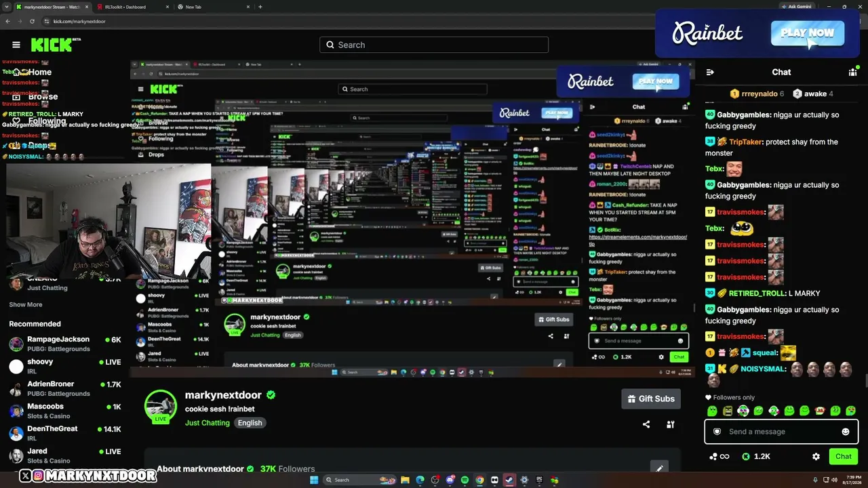Click the Chrome address bar URL
Viewport: 868px width, 488px height.
click(79, 21)
